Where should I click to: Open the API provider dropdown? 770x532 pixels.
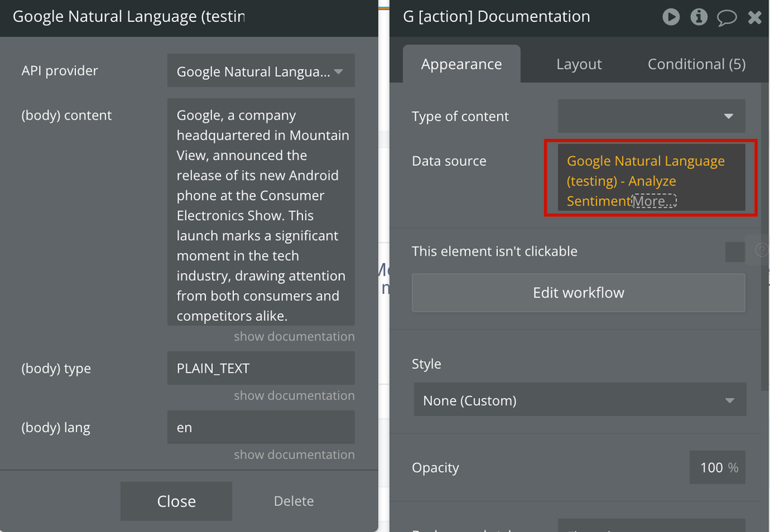pos(261,71)
